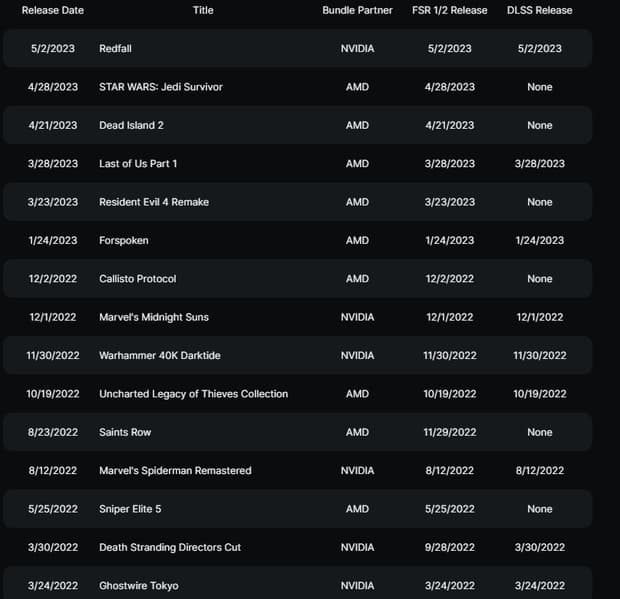Image resolution: width=620 pixels, height=599 pixels.
Task: Click the Forspoken title cell
Action: point(124,241)
